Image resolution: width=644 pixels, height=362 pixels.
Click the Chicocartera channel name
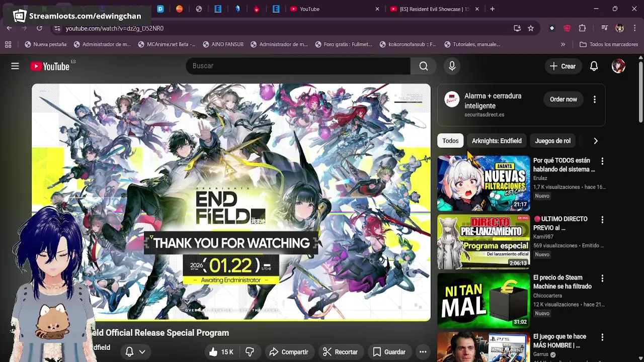[547, 296]
